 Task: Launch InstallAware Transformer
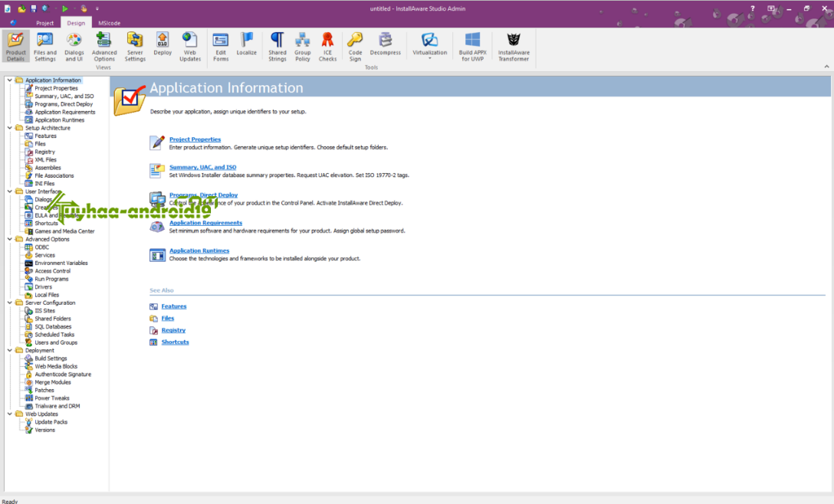514,47
